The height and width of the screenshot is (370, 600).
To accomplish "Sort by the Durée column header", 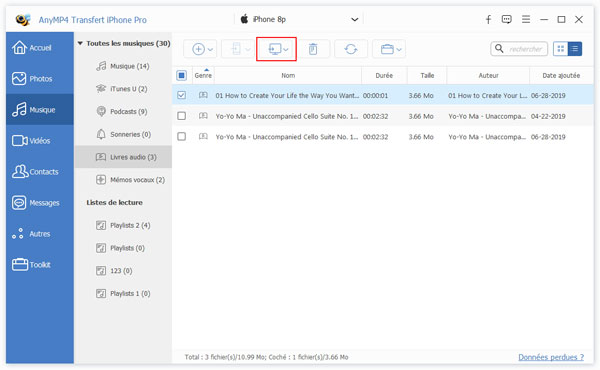I will coord(384,75).
